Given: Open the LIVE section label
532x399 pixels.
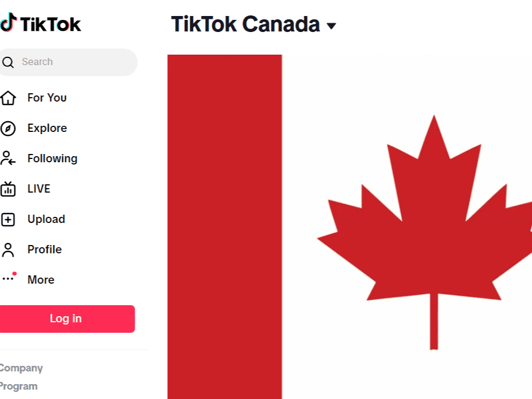Looking at the screenshot, I should pyautogui.click(x=39, y=189).
